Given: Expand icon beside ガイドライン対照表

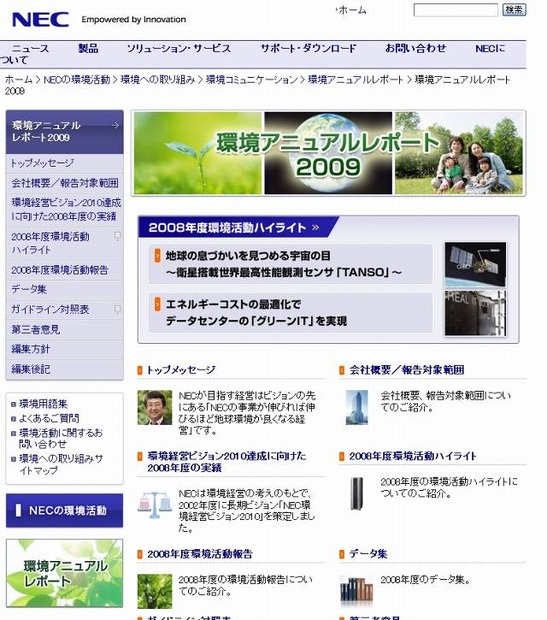Looking at the screenshot, I should 117,309.
